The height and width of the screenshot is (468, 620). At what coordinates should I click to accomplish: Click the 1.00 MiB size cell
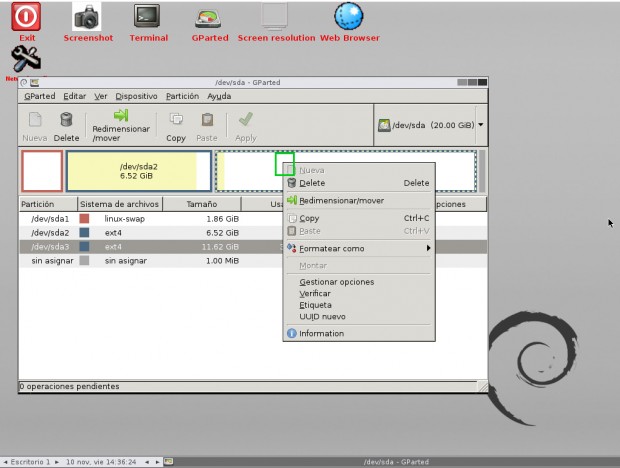[x=222, y=260]
